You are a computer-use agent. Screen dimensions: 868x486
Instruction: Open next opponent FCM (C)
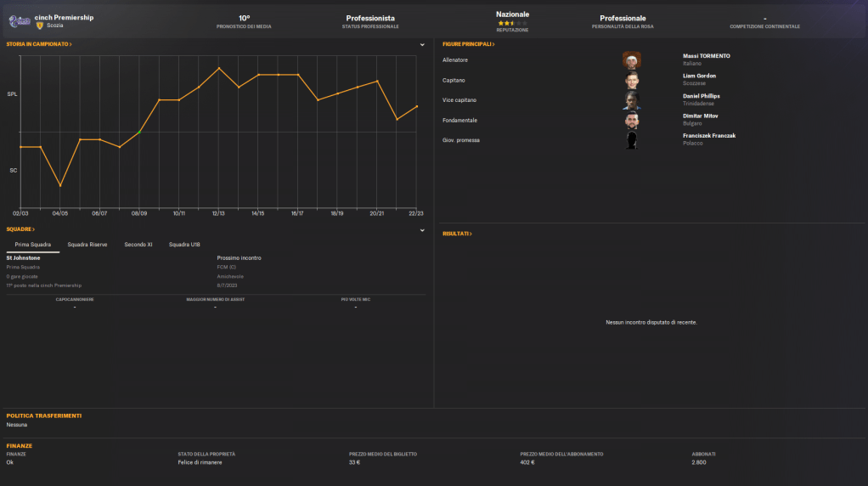[227, 267]
